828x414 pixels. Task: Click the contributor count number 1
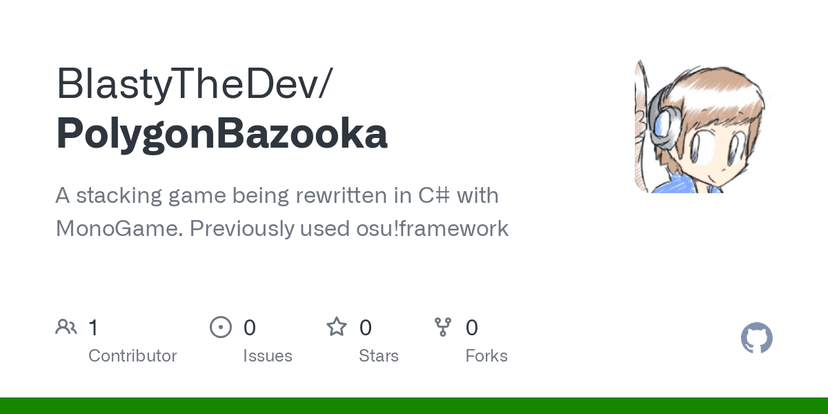[93, 327]
